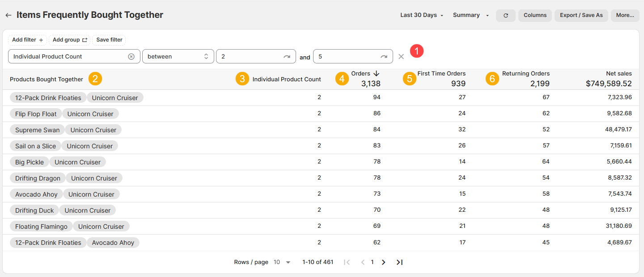Jump to the last page of results
Screen dimensions: 644x277
pos(399,262)
